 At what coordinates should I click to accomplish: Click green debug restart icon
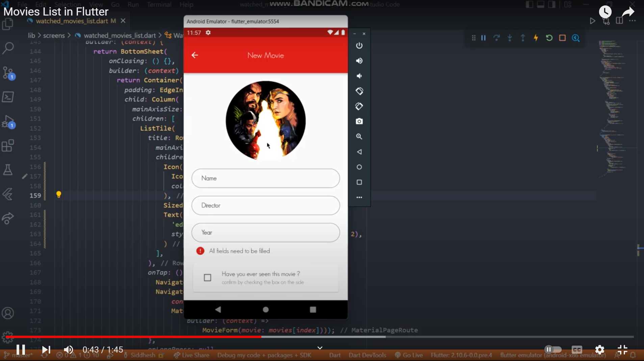pos(549,38)
